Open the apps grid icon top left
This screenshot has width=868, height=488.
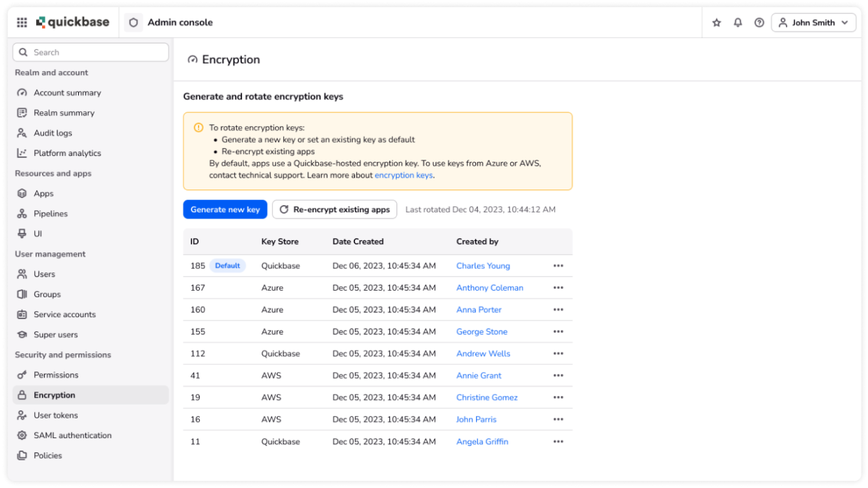(x=21, y=22)
